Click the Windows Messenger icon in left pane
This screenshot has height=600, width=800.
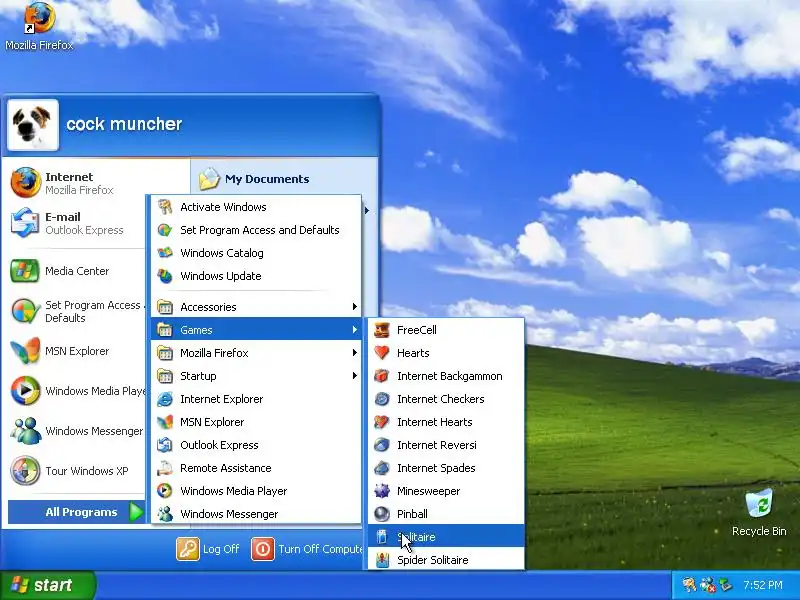24,431
